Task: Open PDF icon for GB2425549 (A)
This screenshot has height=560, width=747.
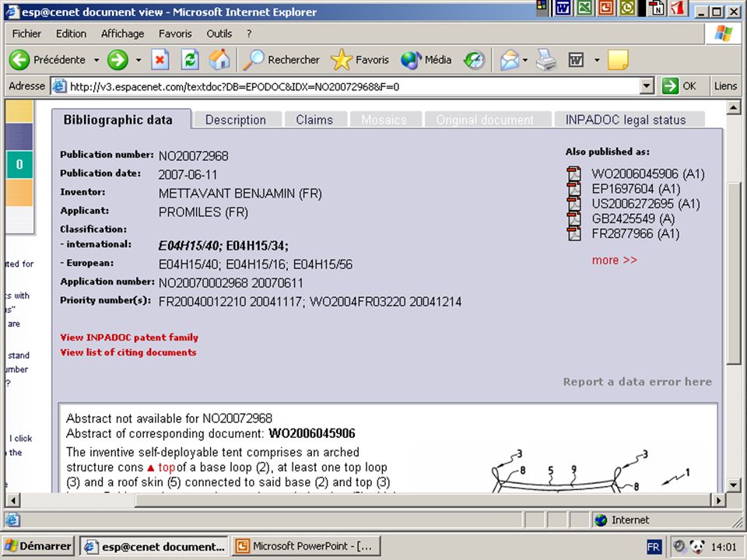Action: point(574,219)
